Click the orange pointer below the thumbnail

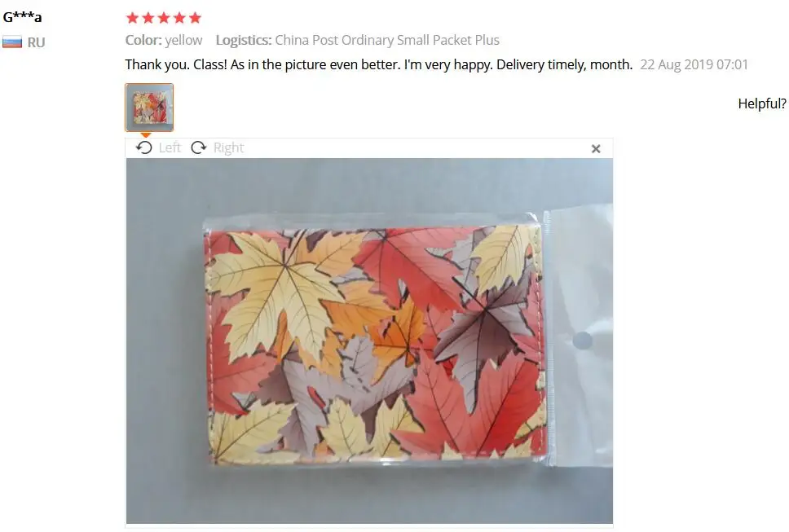coord(145,134)
